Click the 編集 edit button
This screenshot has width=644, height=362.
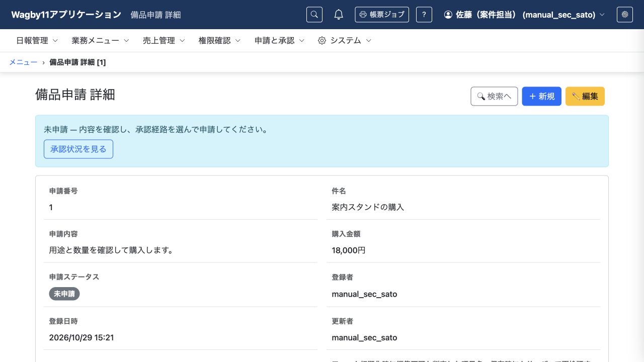[585, 96]
